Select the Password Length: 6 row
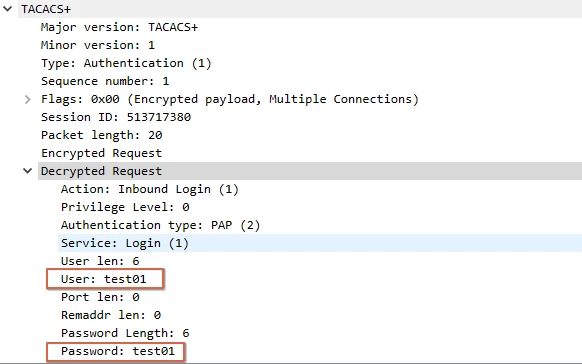Image resolution: width=582 pixels, height=364 pixels. [125, 333]
